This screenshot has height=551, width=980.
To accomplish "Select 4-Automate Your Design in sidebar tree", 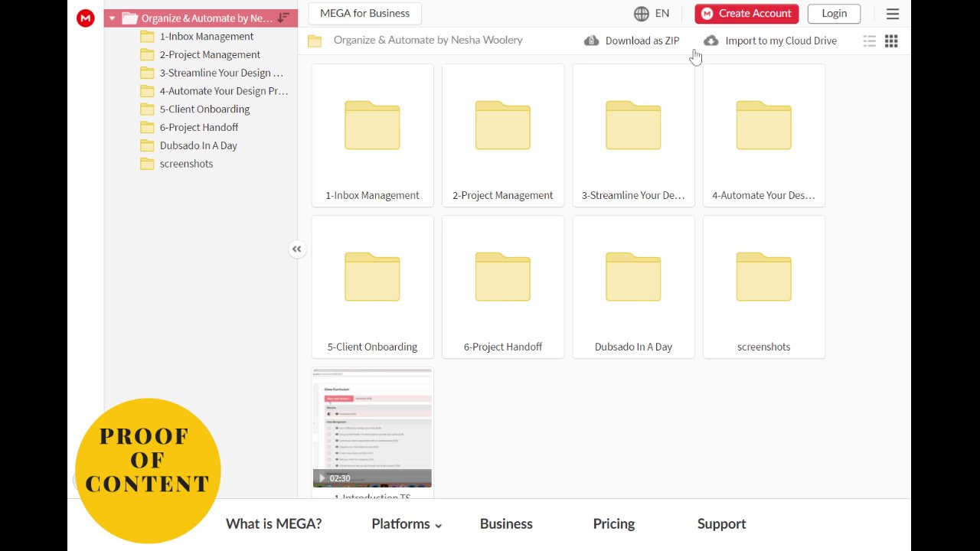I will [x=224, y=91].
